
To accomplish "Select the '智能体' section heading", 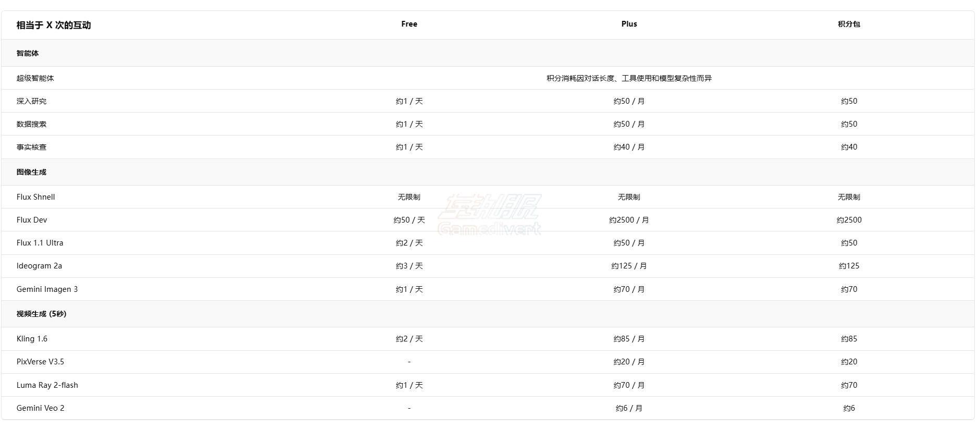I will click(x=28, y=53).
